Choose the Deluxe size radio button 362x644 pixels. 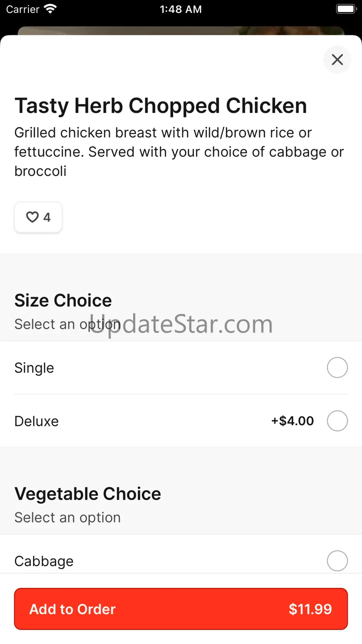337,421
